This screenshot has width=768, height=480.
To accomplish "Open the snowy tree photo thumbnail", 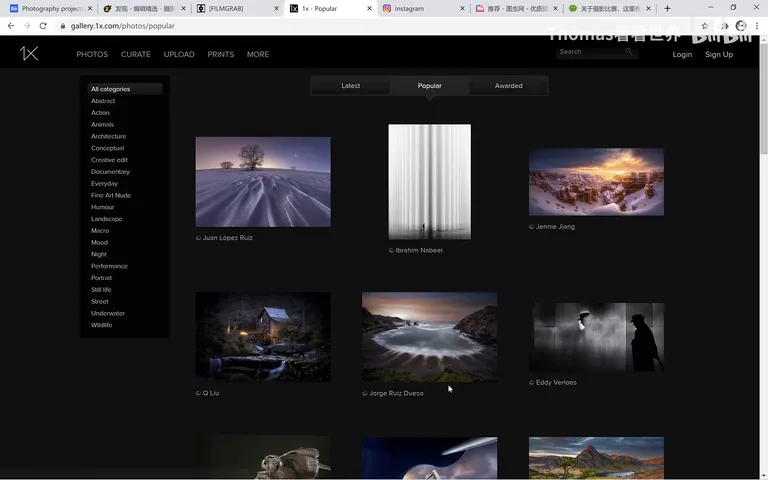I will [263, 182].
